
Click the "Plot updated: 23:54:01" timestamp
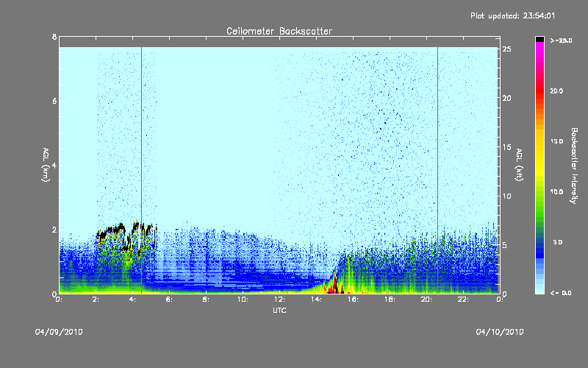click(x=512, y=15)
